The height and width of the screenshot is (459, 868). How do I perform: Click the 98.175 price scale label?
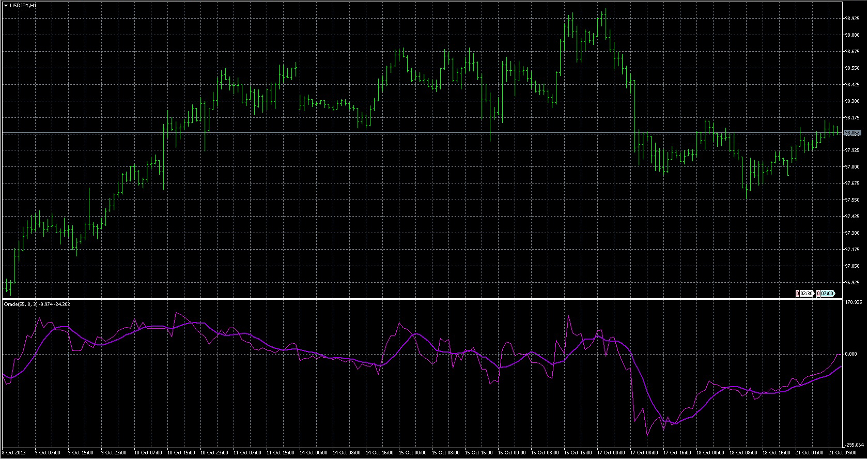click(x=852, y=118)
